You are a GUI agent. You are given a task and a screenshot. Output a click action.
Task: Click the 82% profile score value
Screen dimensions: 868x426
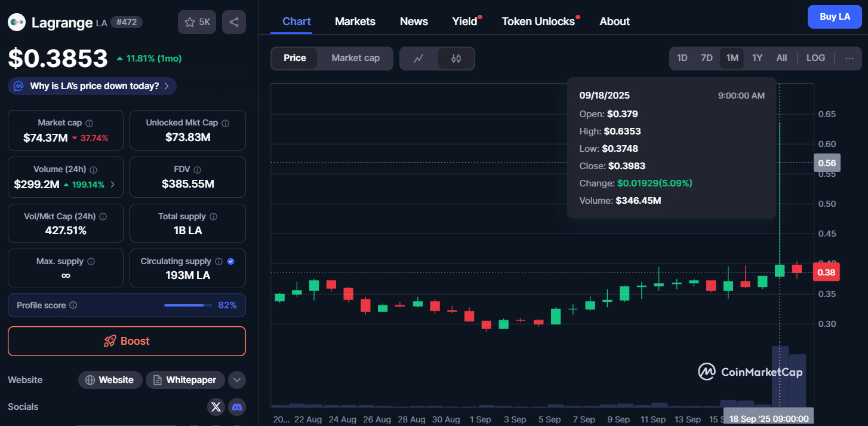(x=227, y=305)
